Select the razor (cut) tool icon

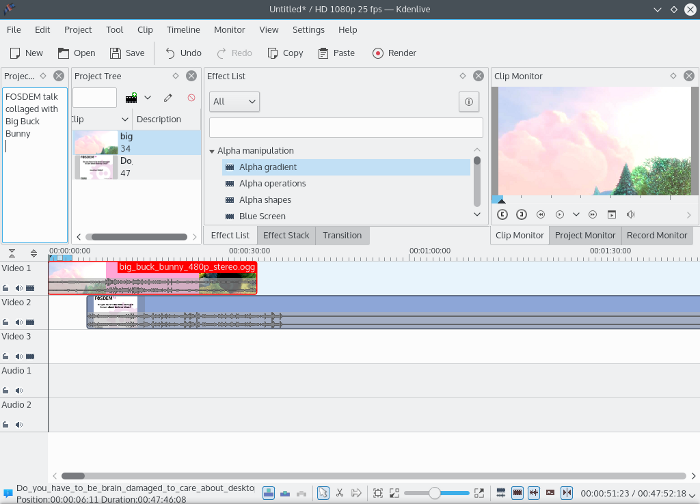click(x=341, y=493)
